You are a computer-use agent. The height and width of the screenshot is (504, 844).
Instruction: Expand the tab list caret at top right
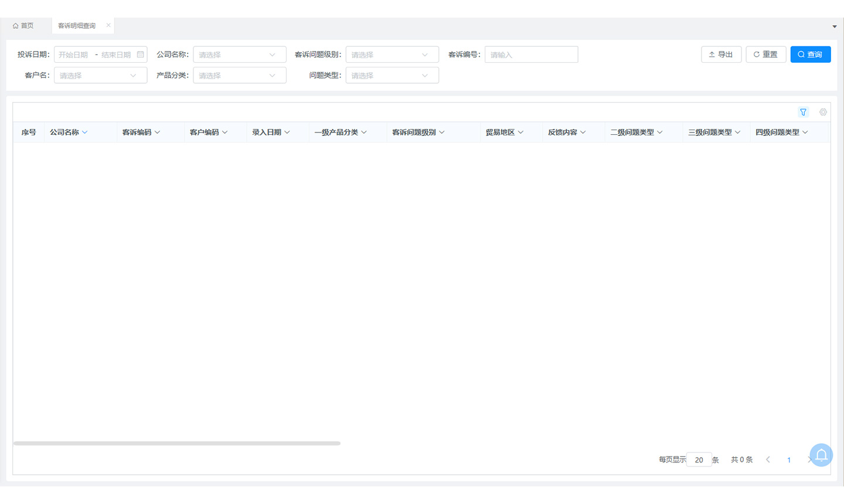pyautogui.click(x=835, y=26)
